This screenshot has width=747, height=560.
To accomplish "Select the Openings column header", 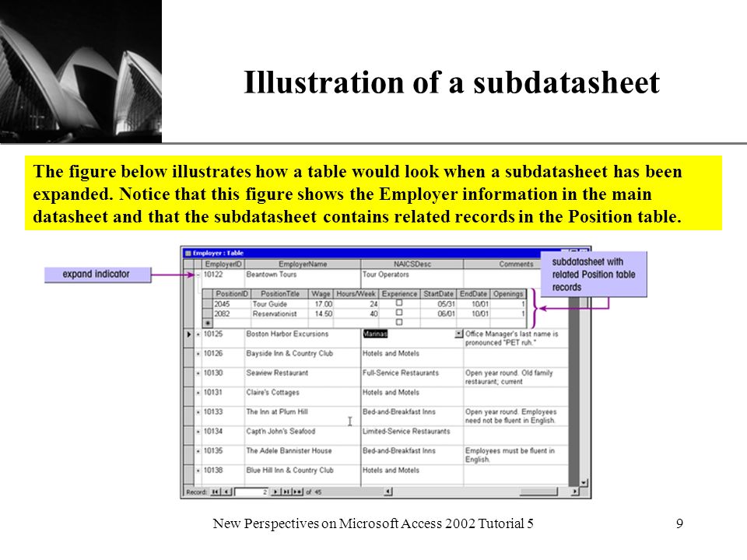I will coord(508,294).
